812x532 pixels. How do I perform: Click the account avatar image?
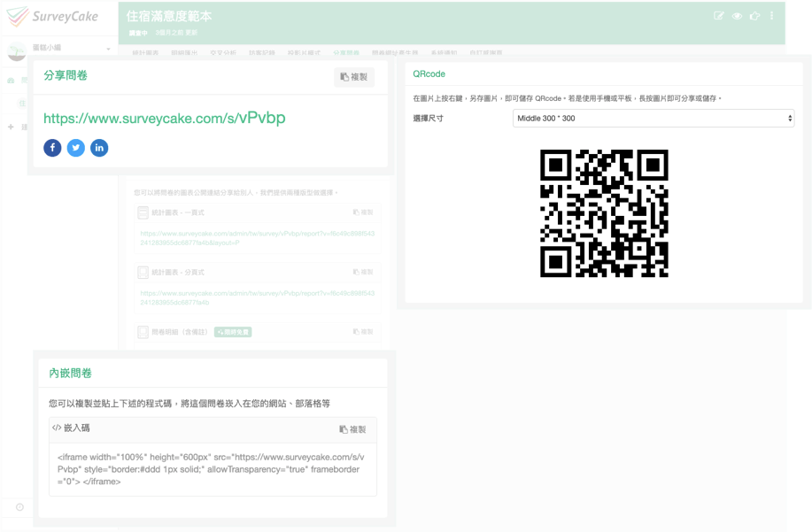pyautogui.click(x=17, y=51)
